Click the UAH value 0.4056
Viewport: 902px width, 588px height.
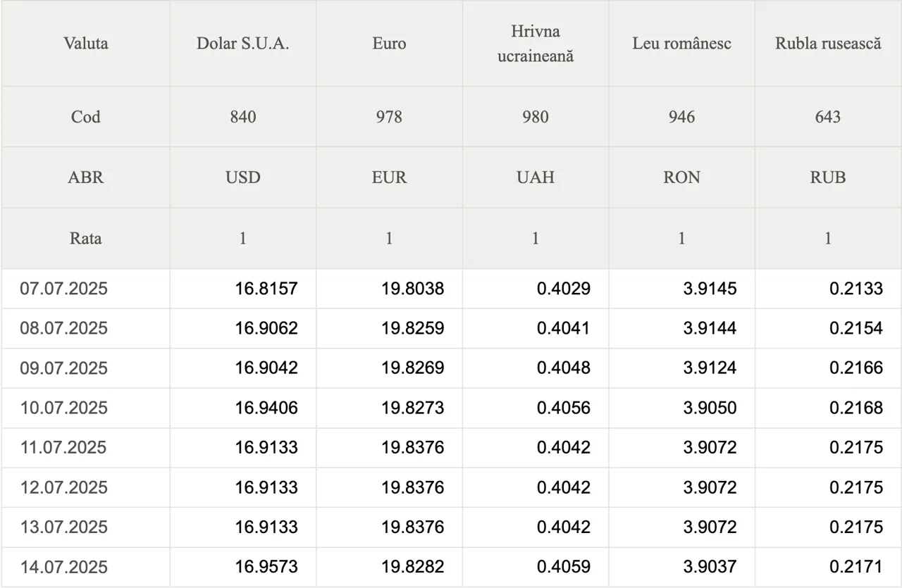[564, 408]
